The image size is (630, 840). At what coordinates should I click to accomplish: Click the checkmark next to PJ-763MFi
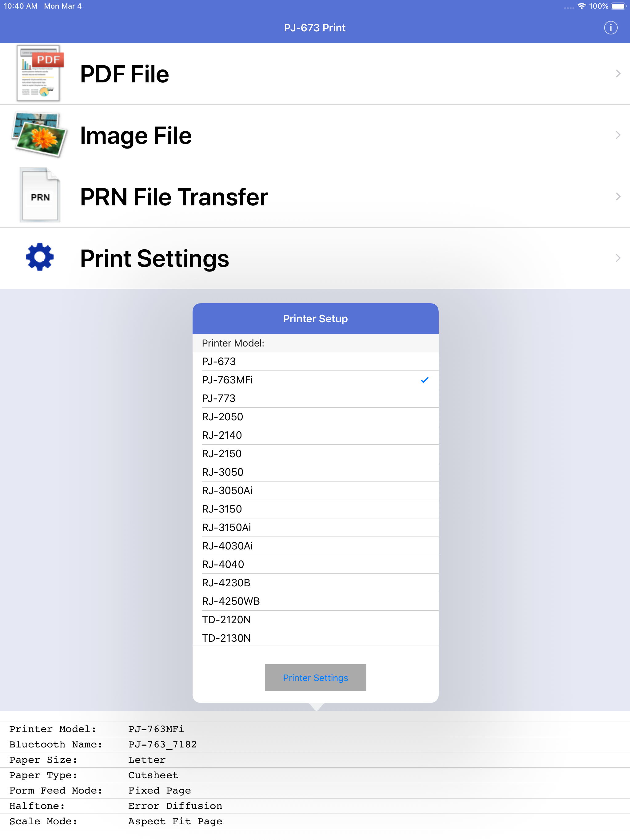(x=425, y=380)
